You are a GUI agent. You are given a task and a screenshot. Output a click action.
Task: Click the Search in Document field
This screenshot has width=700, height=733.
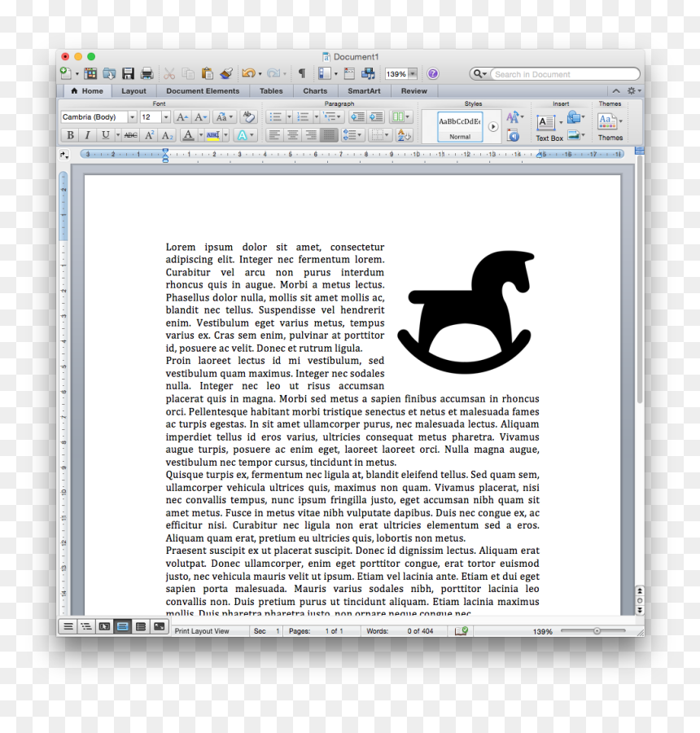pyautogui.click(x=566, y=74)
